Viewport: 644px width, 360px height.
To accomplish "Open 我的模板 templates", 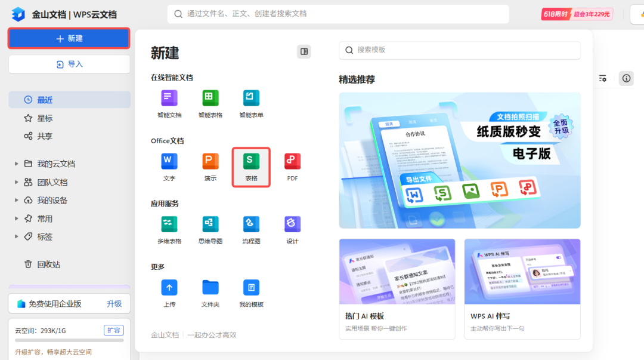I will [x=252, y=293].
